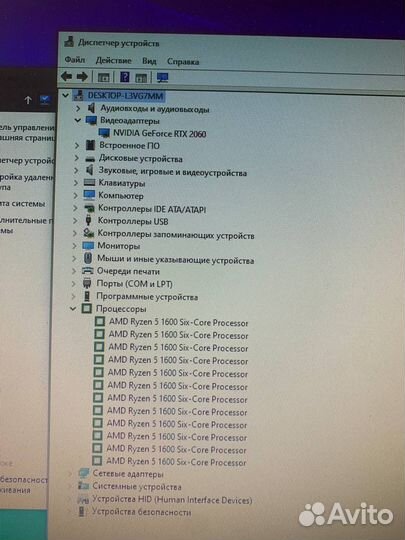Click the Аудиовходы и аудиовыходы speaker icon
The height and width of the screenshot is (540, 405).
click(91, 108)
